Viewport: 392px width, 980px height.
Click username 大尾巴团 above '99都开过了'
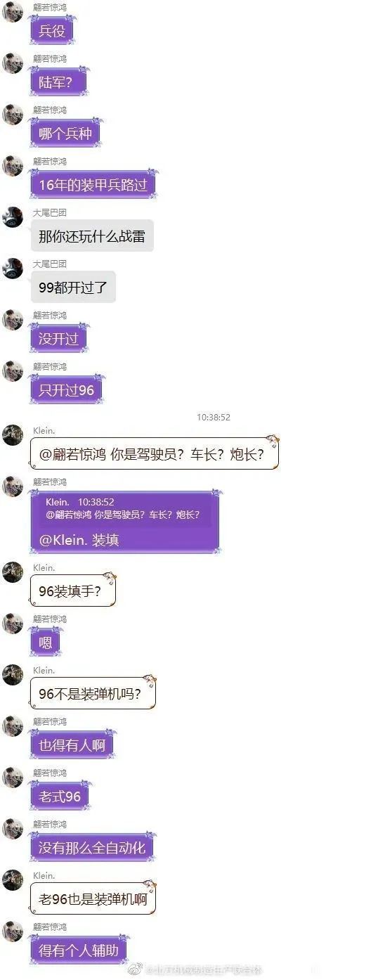(x=50, y=264)
